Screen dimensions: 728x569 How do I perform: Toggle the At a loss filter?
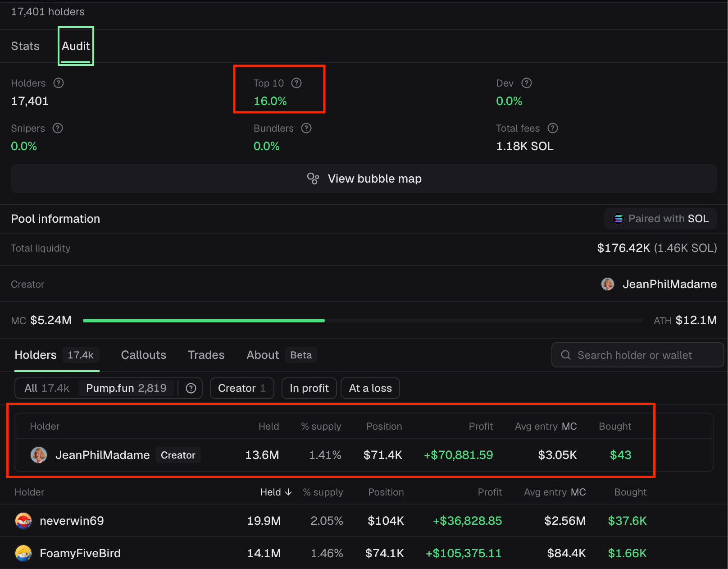pyautogui.click(x=370, y=388)
